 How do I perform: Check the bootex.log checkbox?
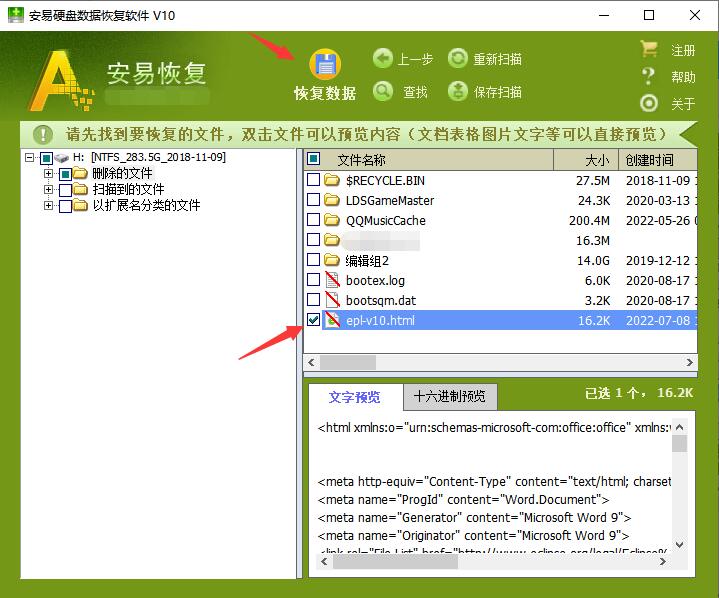(x=313, y=279)
